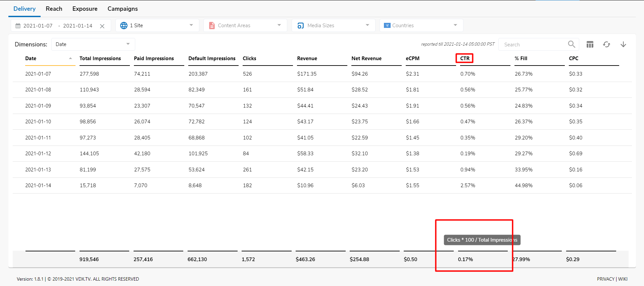
Task: Switch to the Reach tab
Action: point(54,9)
